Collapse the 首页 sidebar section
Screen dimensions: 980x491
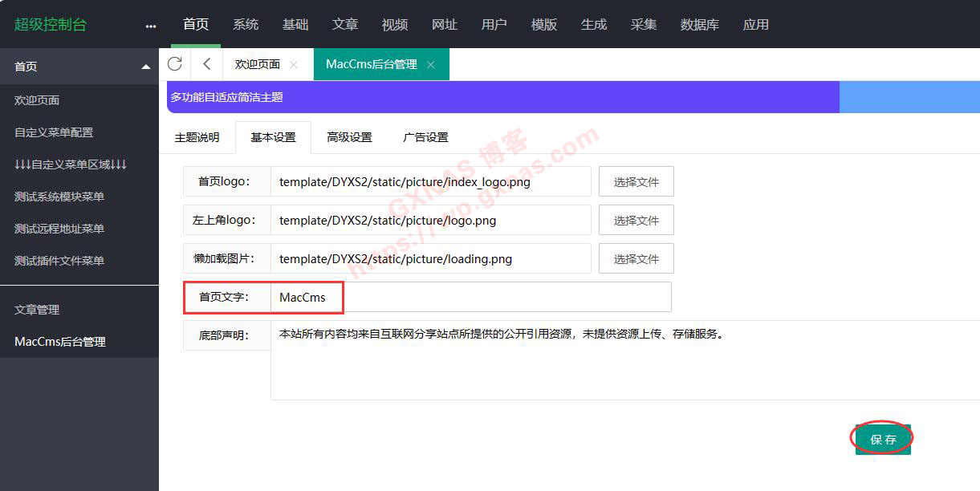point(145,67)
